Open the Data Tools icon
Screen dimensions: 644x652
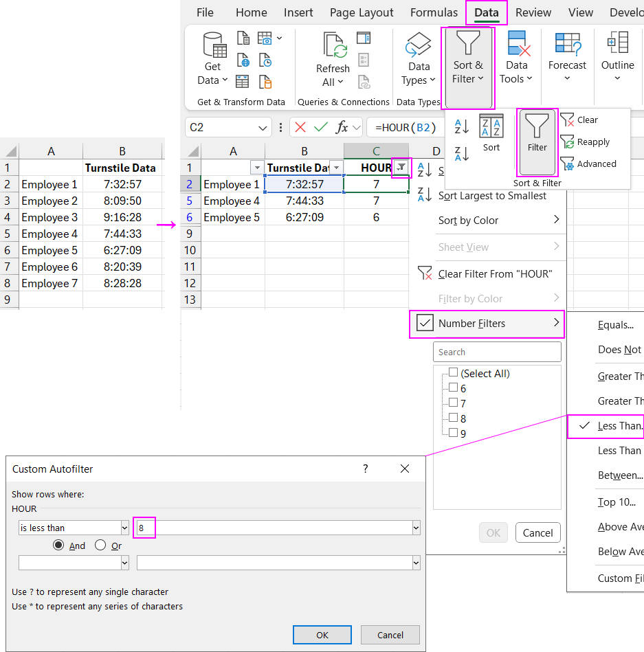coord(516,47)
